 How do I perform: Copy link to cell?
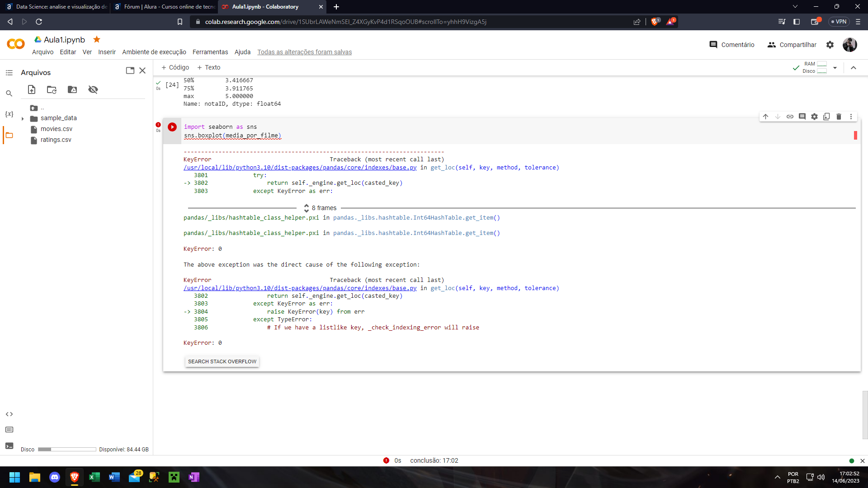790,117
